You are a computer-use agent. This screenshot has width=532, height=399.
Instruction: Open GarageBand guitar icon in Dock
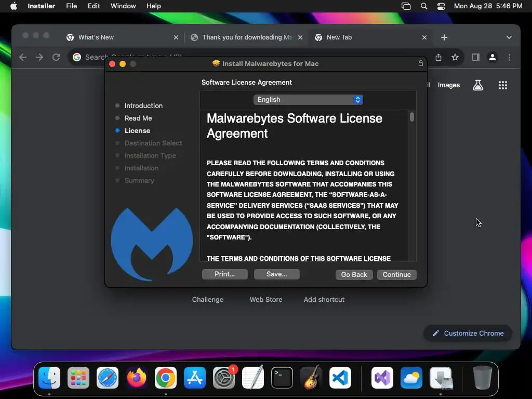click(311, 378)
